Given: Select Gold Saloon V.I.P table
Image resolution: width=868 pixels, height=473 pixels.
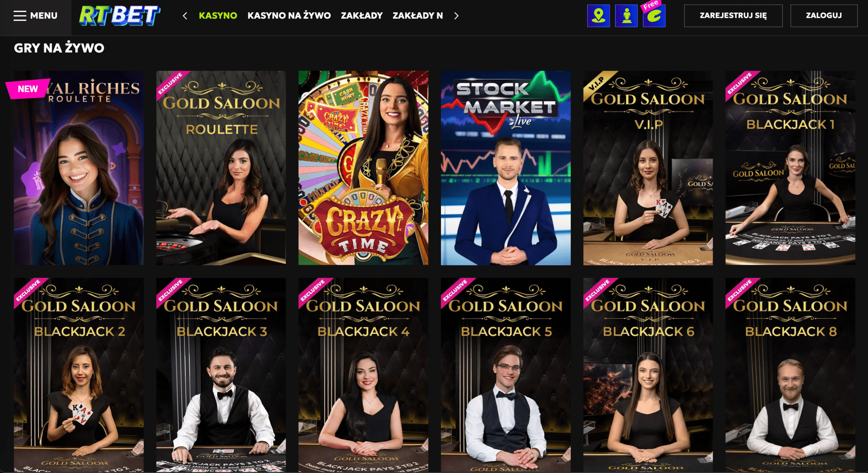Looking at the screenshot, I should point(648,168).
